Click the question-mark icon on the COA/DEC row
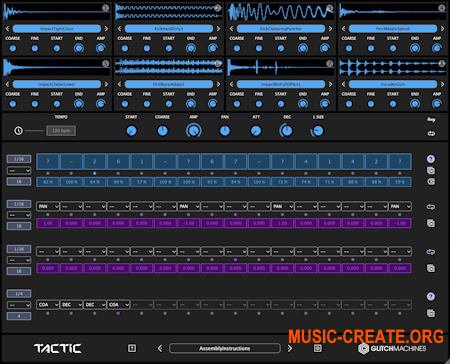The image size is (450, 364). click(431, 296)
